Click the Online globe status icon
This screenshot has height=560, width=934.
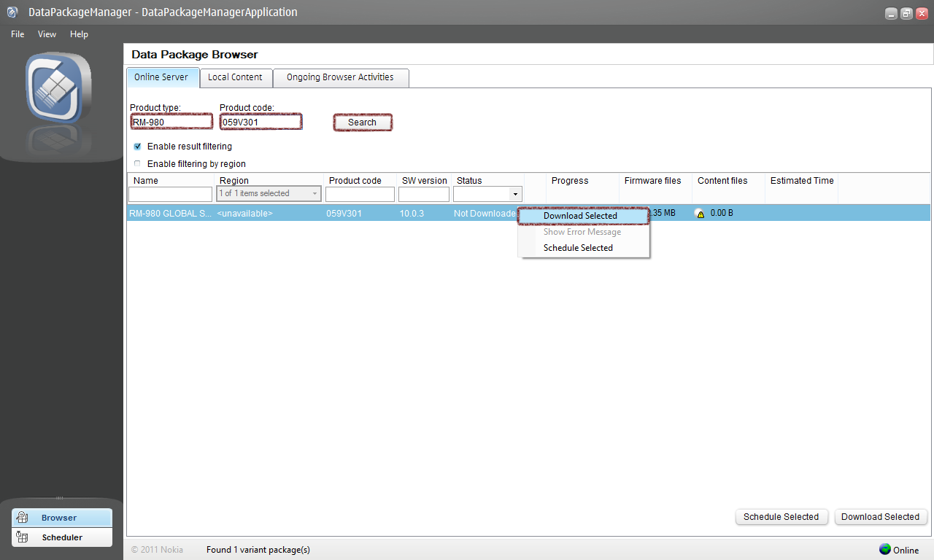(x=885, y=549)
